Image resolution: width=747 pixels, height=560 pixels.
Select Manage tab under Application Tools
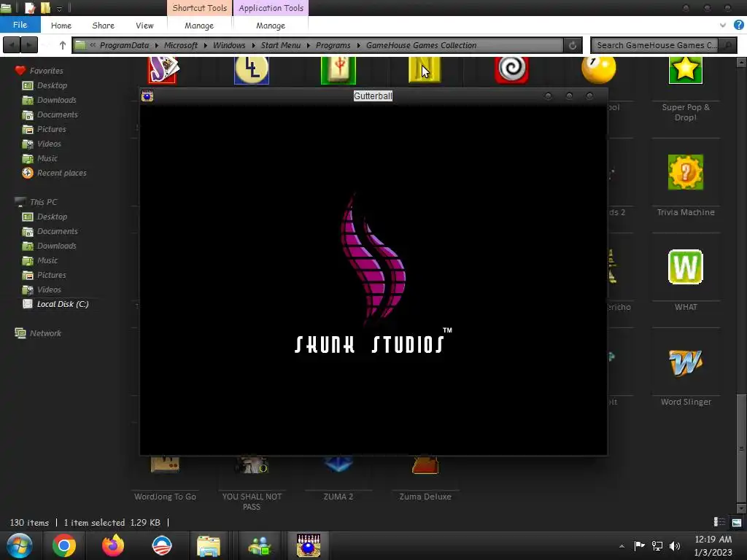(271, 26)
